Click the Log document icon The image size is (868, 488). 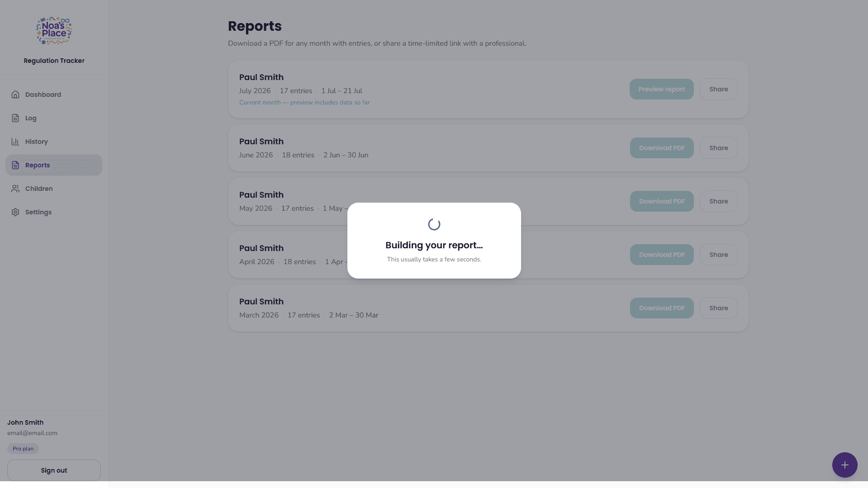(x=15, y=118)
